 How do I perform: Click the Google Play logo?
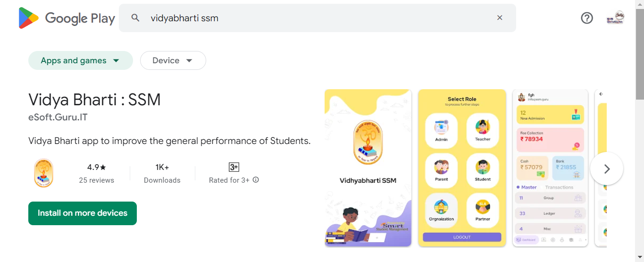tap(67, 18)
